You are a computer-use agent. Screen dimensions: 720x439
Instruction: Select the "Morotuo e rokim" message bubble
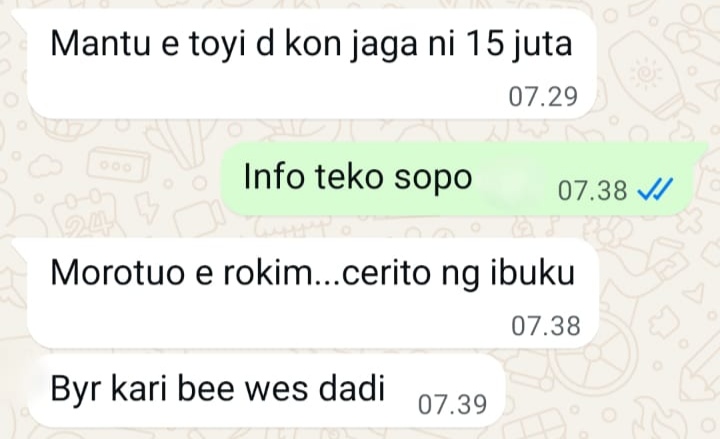[313, 293]
